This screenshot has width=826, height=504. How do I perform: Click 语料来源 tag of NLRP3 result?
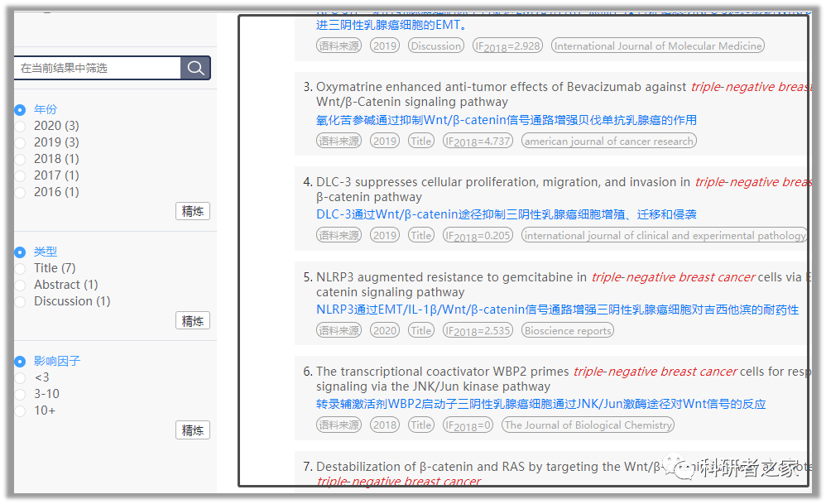point(339,331)
